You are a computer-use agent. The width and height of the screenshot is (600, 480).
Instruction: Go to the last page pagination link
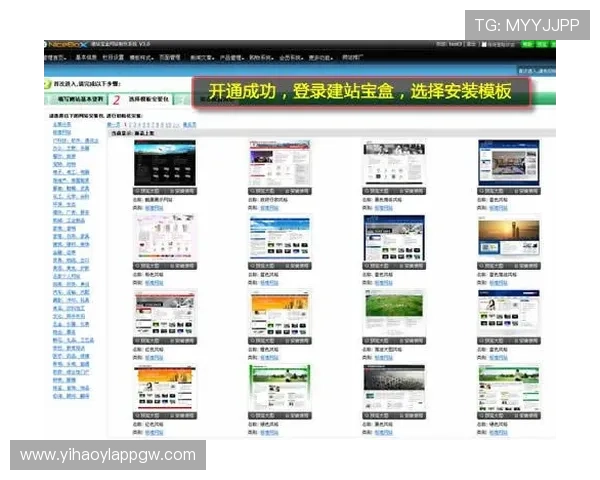(189, 125)
